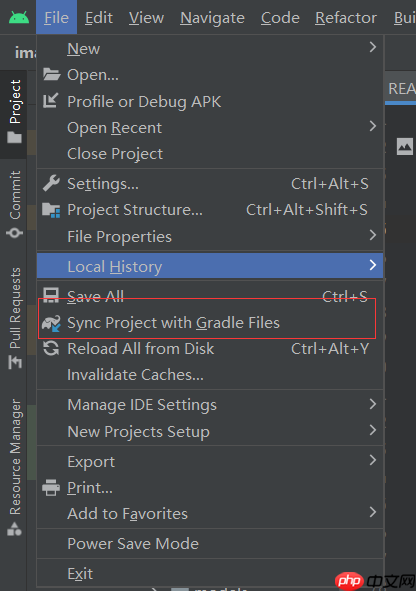
Task: Click the Open folder icon
Action: (x=51, y=75)
